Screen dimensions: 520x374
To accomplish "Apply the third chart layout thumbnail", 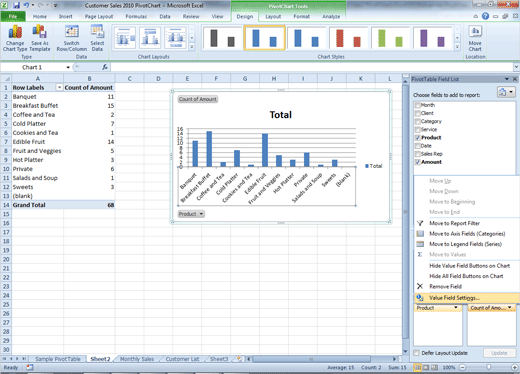I will point(175,38).
